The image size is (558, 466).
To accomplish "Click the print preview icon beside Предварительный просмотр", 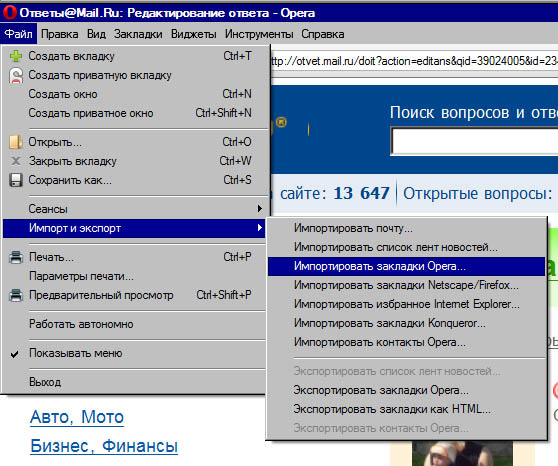I will [x=16, y=295].
